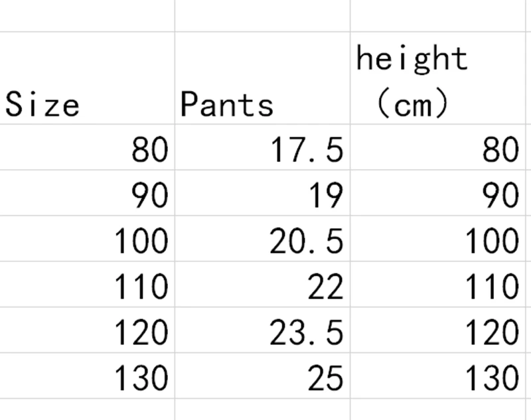Image resolution: width=531 pixels, height=420 pixels.
Task: Click the Pants cell showing 17.5
Action: click(x=262, y=147)
